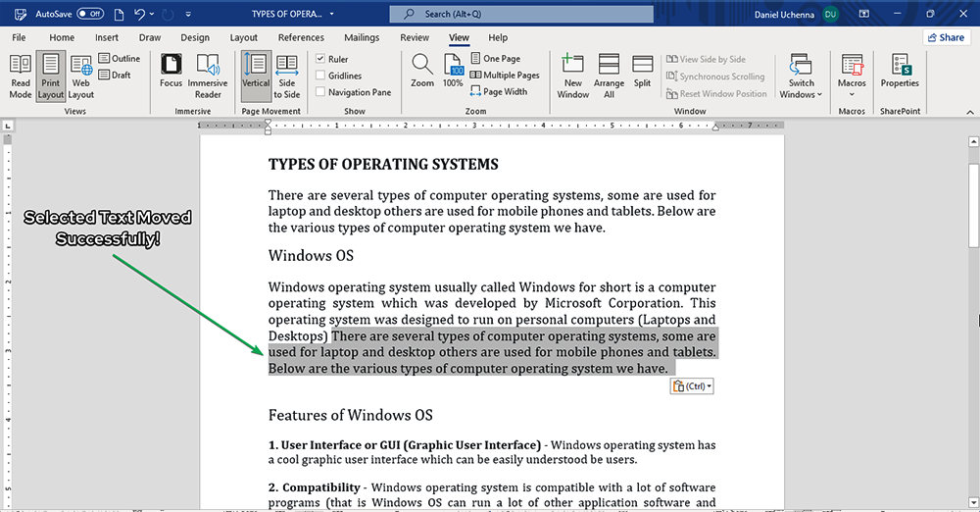Open the Paste Options (Ctrl) dropdown
980x512 pixels.
pyautogui.click(x=692, y=386)
